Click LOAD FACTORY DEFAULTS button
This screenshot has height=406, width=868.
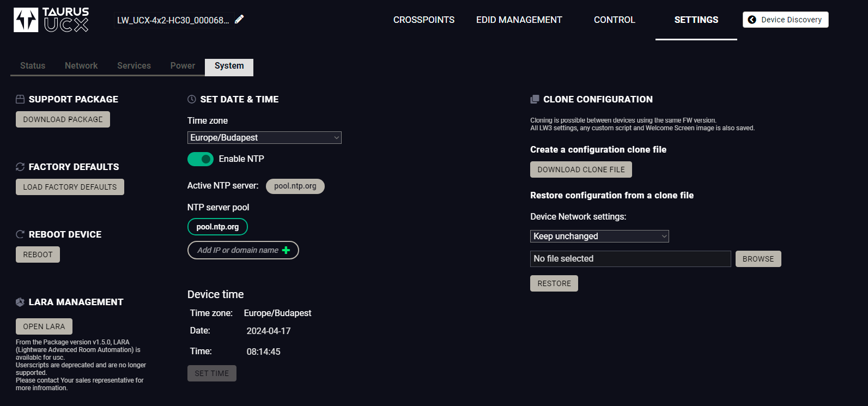[70, 187]
